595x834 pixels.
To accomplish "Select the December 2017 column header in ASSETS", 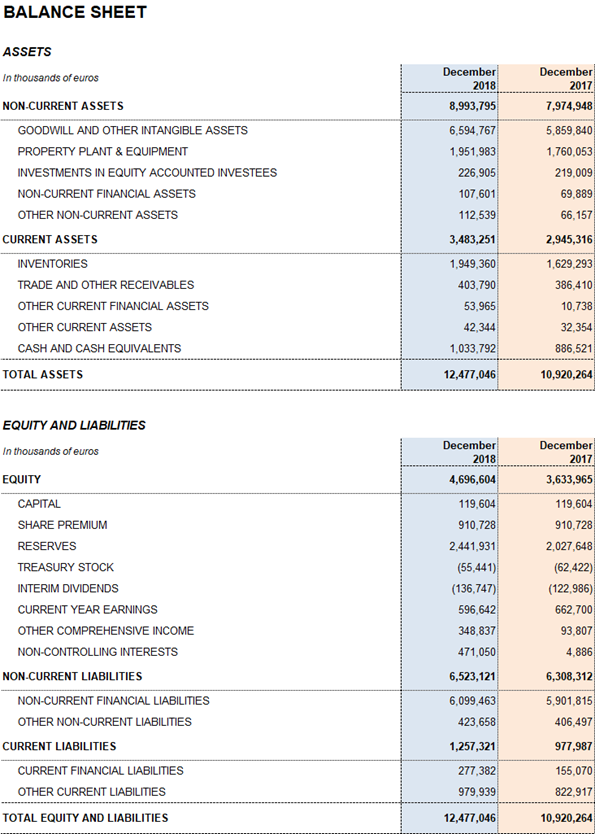I will [566, 79].
